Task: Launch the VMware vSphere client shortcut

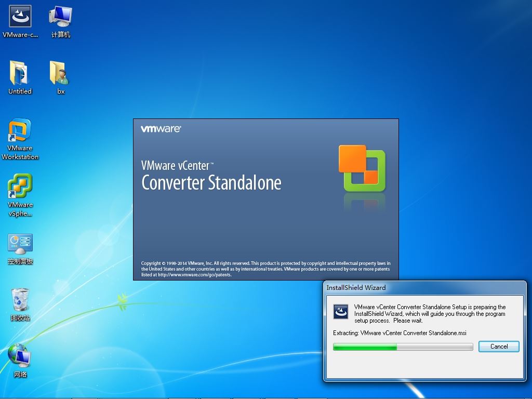Action: [x=20, y=195]
